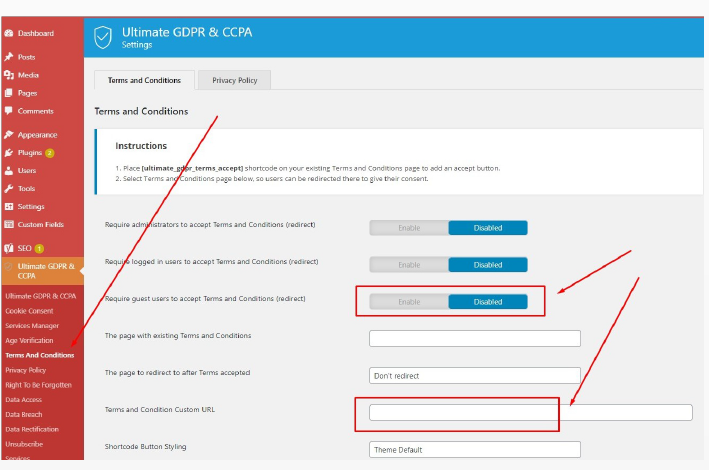Click the Yoast SEO icon
The height and width of the screenshot is (470, 709).
point(9,248)
